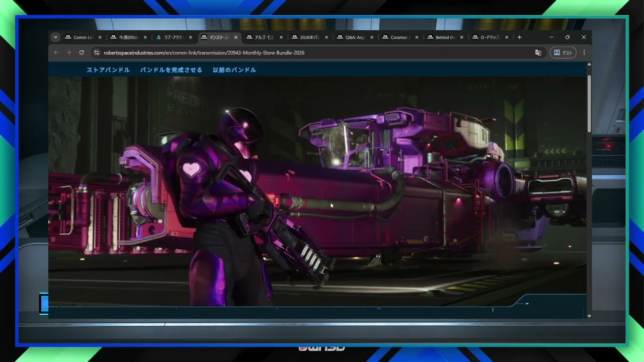Select the マンスリース tab
The height and width of the screenshot is (362, 644).
pos(219,37)
